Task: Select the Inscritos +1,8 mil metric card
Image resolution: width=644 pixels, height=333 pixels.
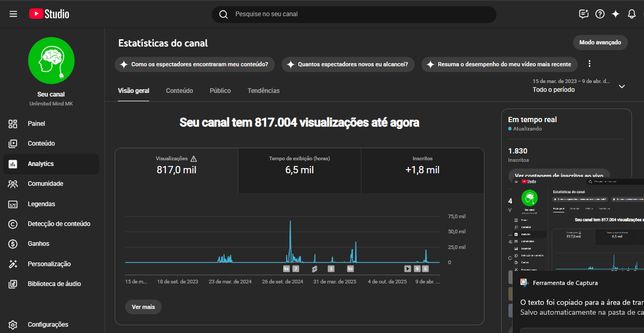Action: coord(422,171)
